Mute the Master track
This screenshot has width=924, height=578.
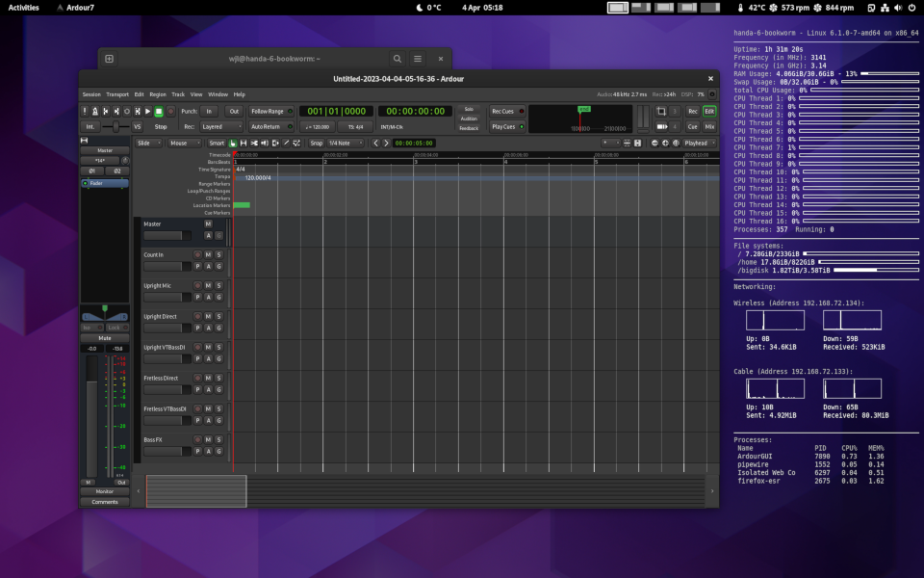208,224
